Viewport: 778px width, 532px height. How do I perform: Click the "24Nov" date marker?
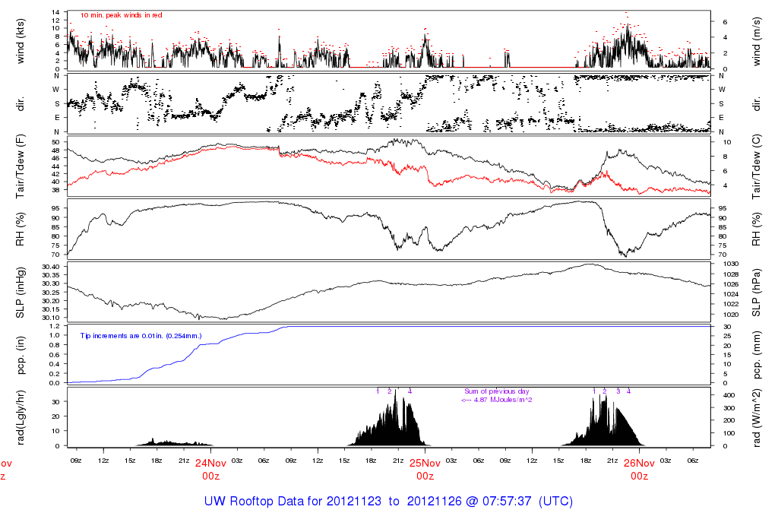(x=210, y=463)
